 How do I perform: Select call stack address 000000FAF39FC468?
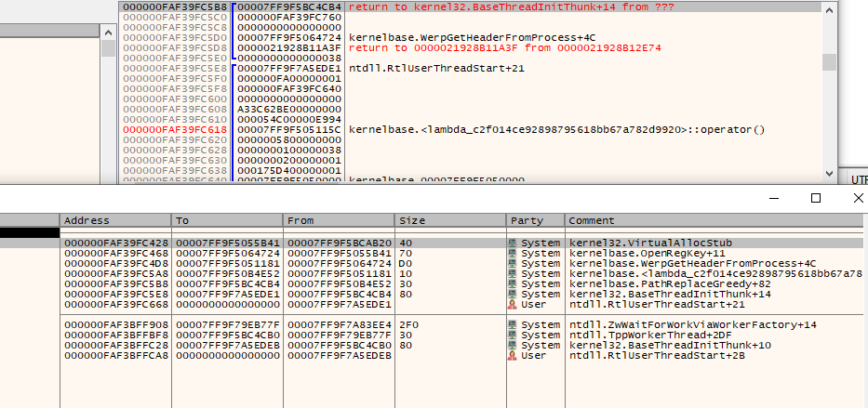pos(117,253)
